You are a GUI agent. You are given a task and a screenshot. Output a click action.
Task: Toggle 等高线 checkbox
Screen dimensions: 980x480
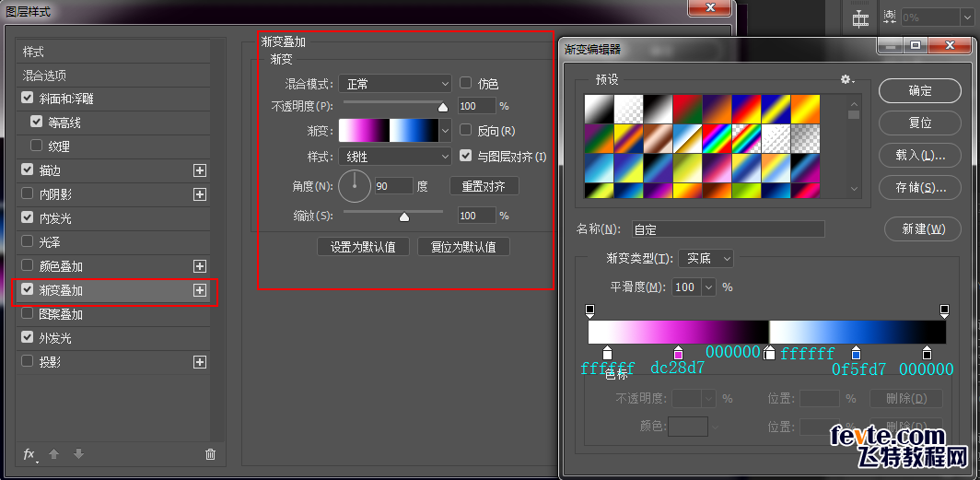[x=36, y=122]
